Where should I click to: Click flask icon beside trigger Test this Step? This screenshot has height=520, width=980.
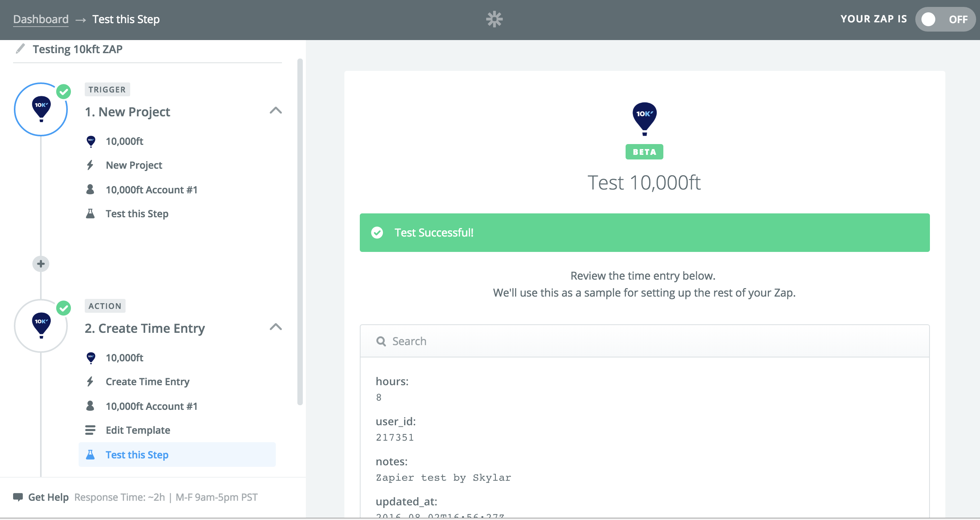pos(90,213)
